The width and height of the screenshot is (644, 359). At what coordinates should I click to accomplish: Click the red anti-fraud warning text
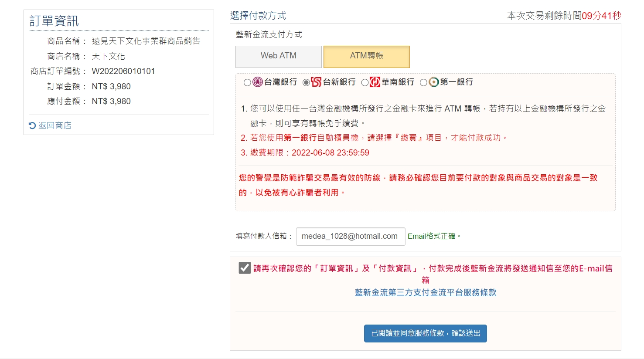click(x=418, y=185)
